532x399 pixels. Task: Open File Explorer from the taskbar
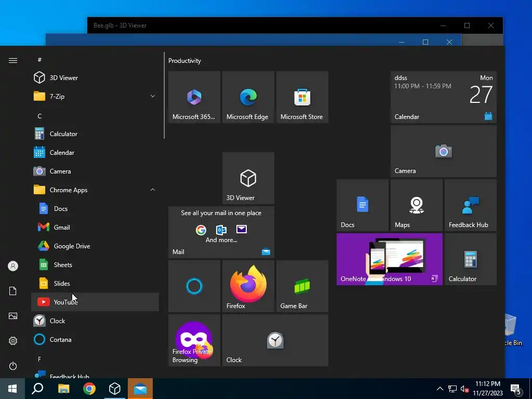click(x=63, y=389)
